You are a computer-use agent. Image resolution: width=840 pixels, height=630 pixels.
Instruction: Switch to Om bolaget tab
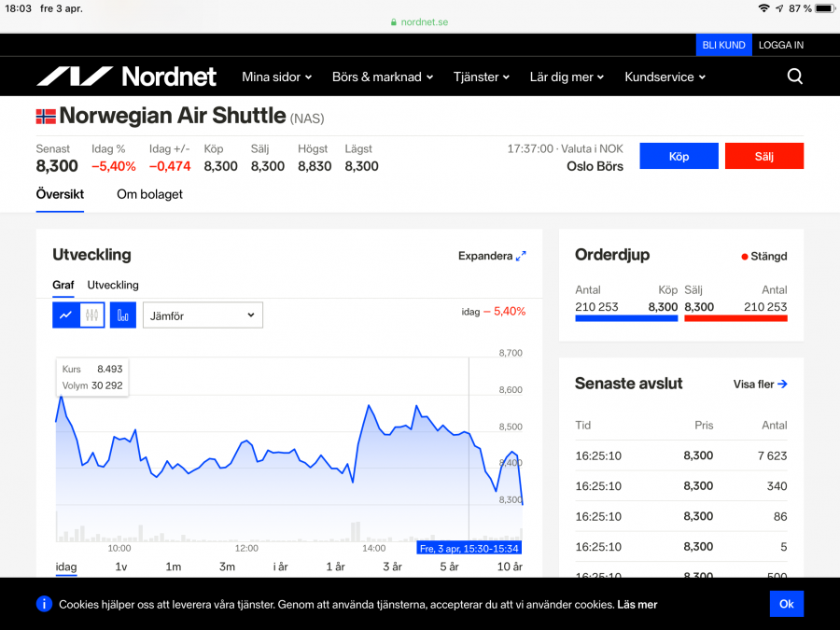coord(149,194)
